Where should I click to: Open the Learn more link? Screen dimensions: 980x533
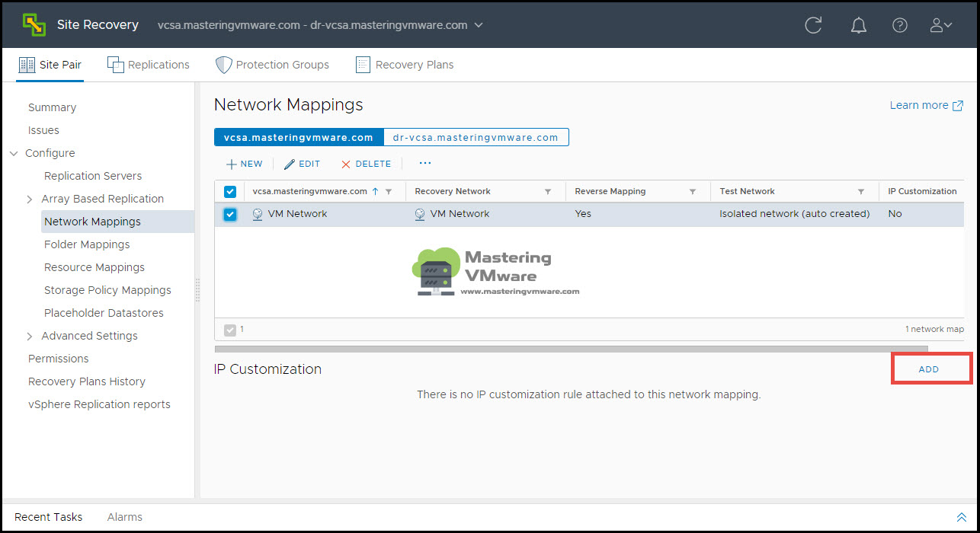(919, 106)
